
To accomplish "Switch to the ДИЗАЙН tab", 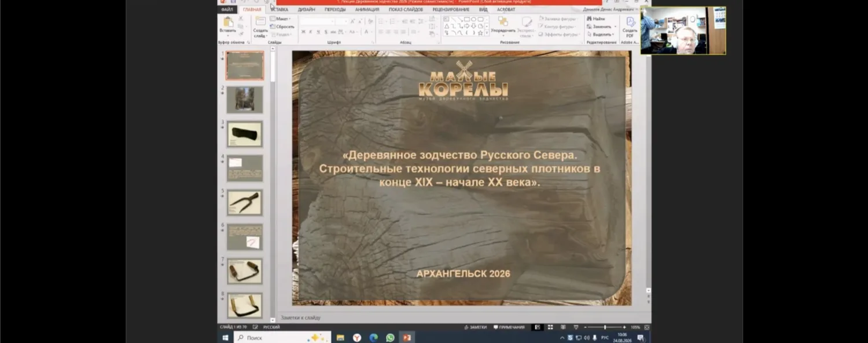I will click(x=306, y=9).
